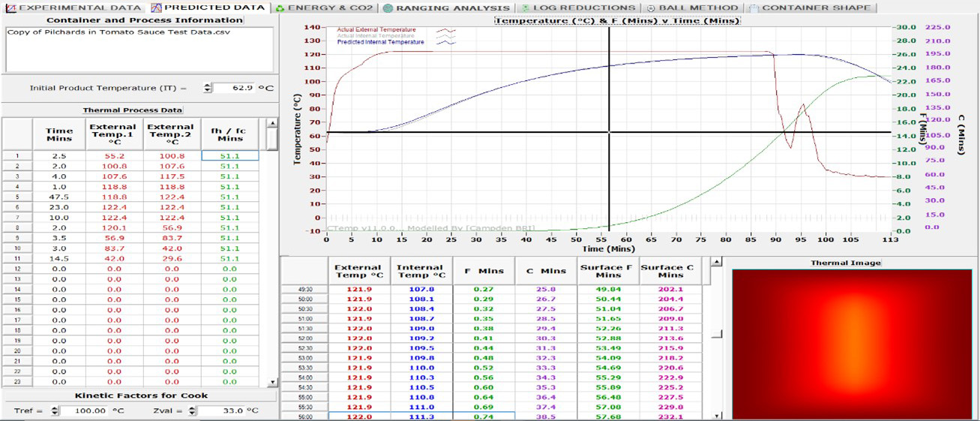Image resolution: width=980 pixels, height=421 pixels.
Task: Click row 1 Time Mins cell 2.5
Action: (x=59, y=156)
